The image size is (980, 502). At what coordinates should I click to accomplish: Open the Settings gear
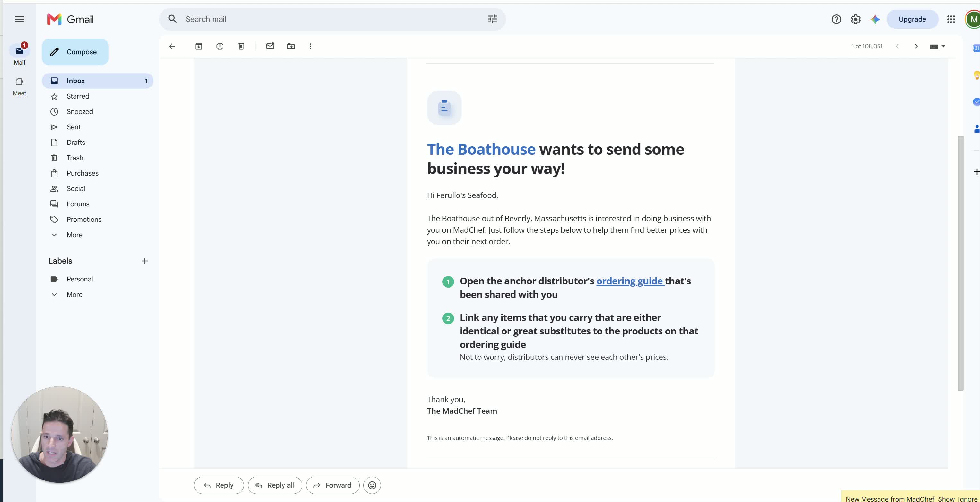(855, 19)
